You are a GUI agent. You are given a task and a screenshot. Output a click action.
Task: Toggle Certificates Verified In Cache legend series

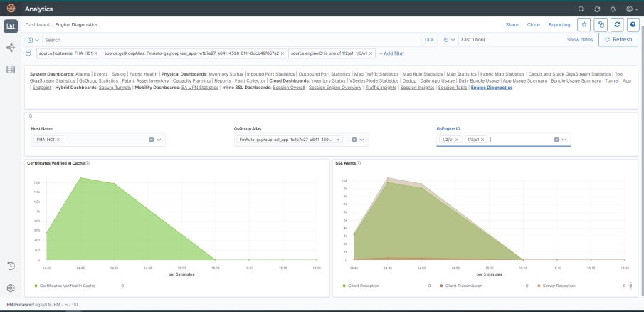(67, 285)
